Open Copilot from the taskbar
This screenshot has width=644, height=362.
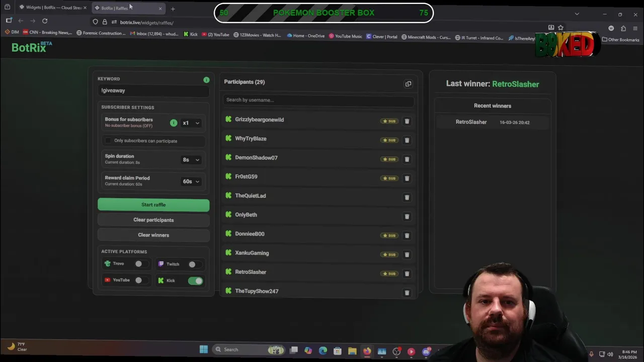[x=308, y=350]
